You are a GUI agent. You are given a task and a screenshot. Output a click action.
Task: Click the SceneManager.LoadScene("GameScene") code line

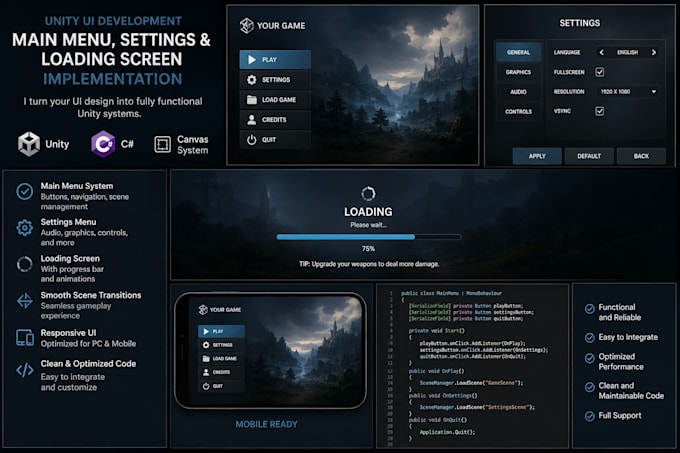[471, 383]
